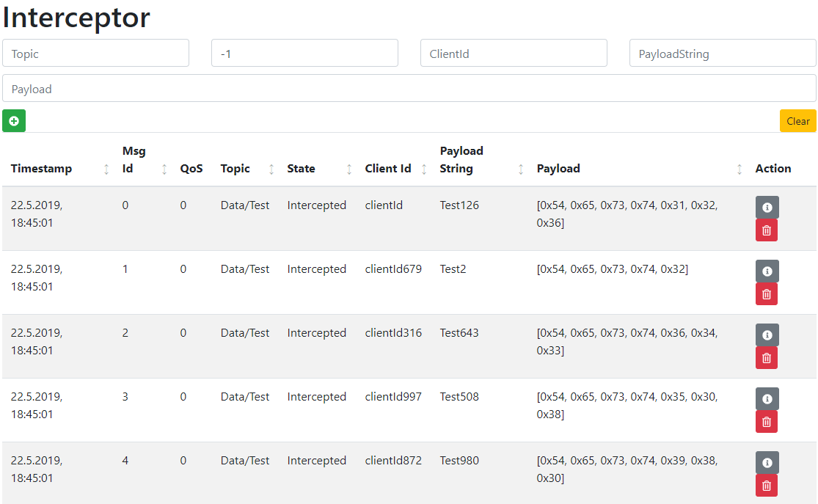818x504 pixels.
Task: Click the field containing -1
Action: click(x=304, y=54)
